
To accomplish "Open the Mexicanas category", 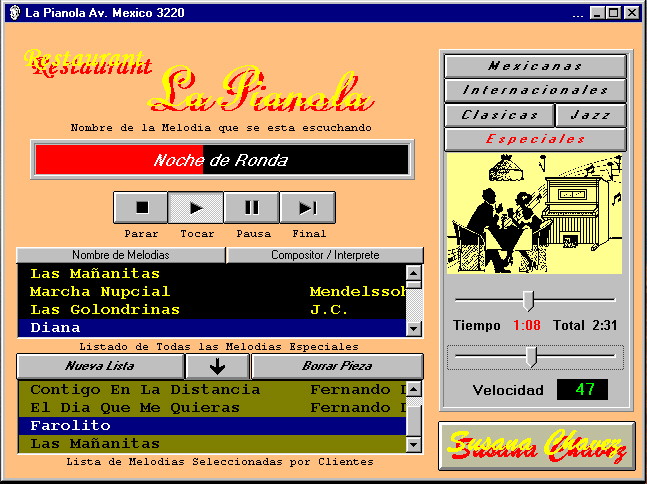I will [535, 66].
